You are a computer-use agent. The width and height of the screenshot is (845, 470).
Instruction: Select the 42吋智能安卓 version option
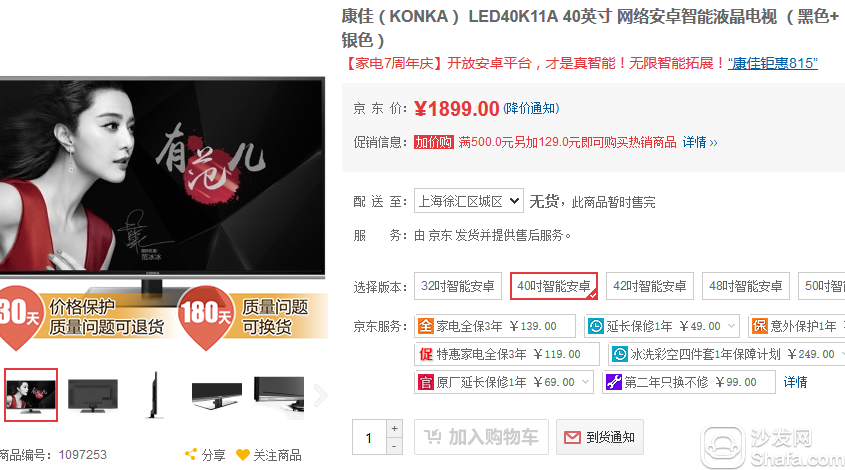tap(649, 286)
